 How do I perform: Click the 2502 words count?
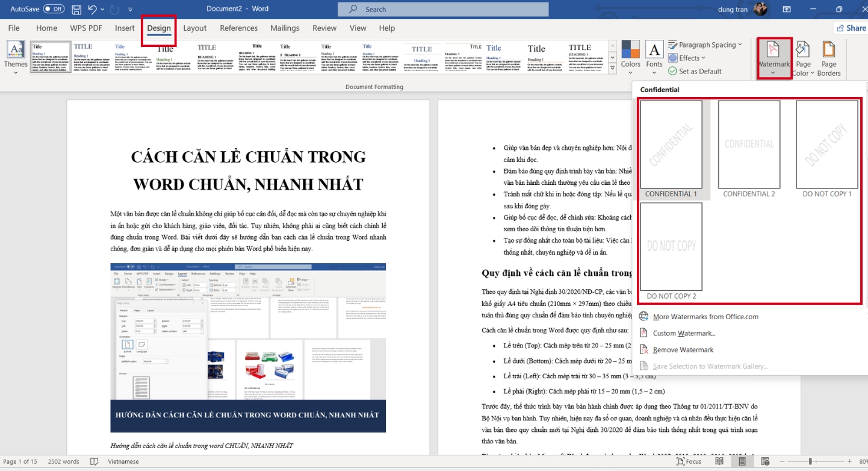(x=63, y=461)
